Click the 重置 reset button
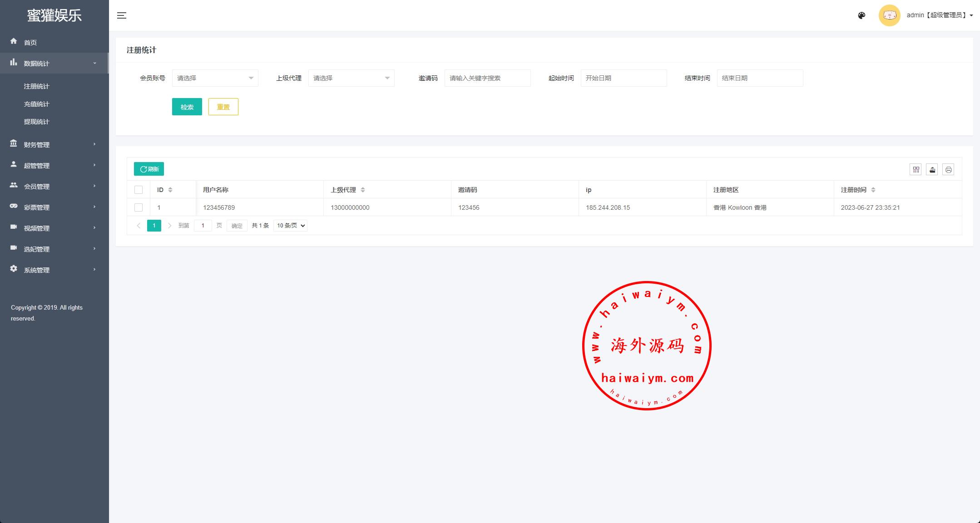 click(223, 107)
